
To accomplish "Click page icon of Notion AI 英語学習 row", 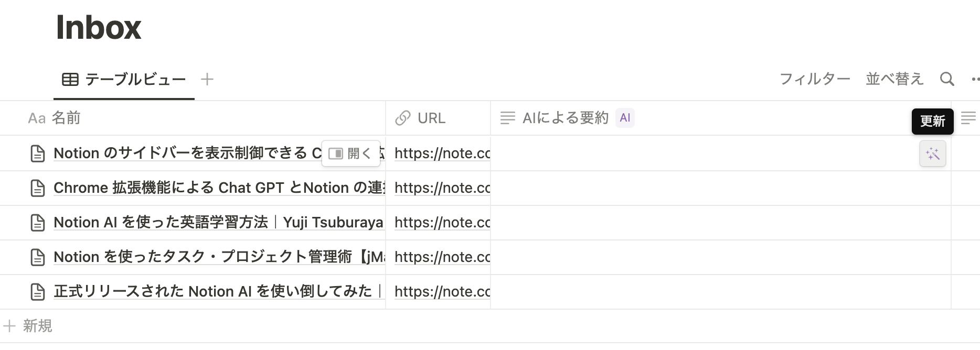I will (x=38, y=223).
